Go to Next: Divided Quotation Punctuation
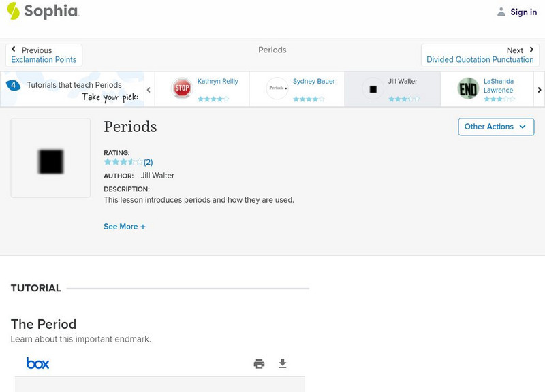The height and width of the screenshot is (392, 545). [480, 55]
